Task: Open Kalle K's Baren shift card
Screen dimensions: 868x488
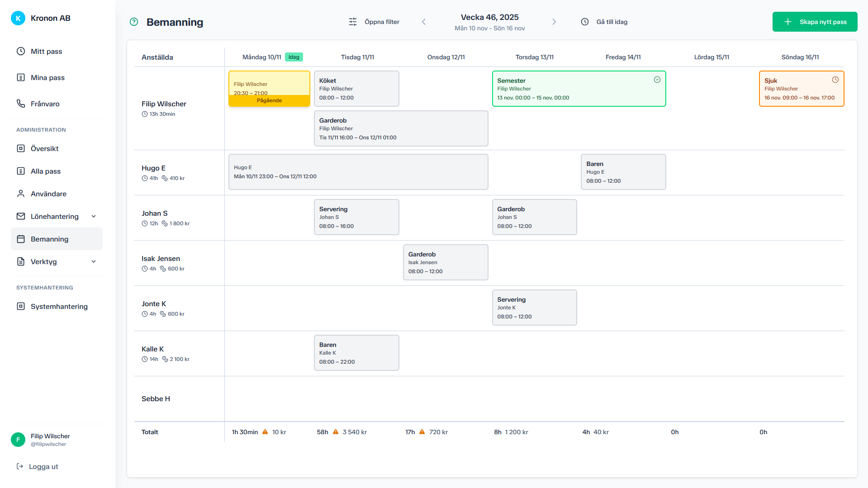Action: click(x=356, y=353)
